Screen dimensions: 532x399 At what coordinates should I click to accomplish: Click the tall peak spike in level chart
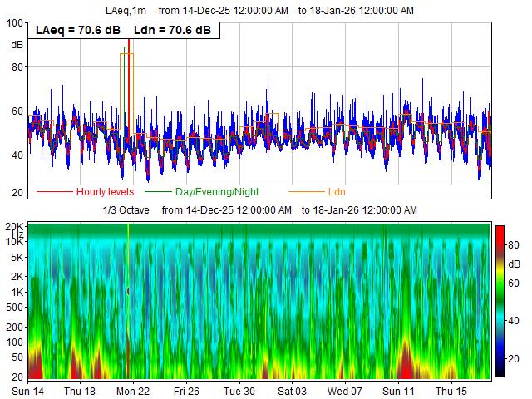[128, 50]
